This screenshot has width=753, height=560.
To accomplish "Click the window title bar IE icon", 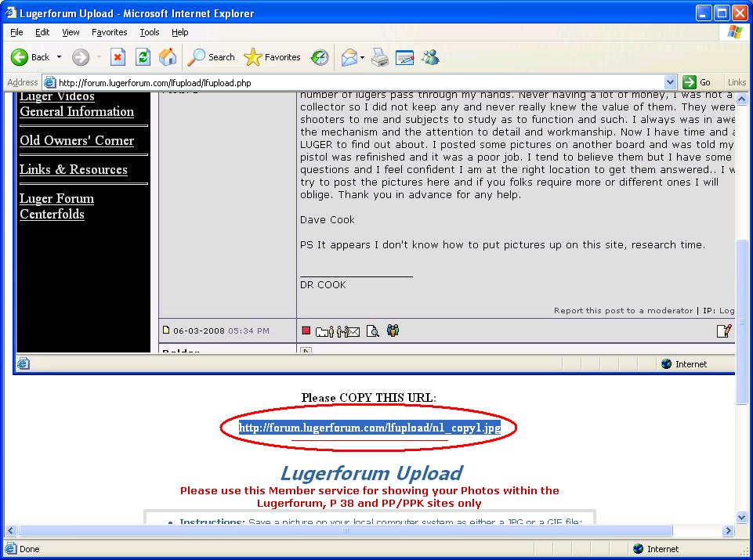I will pyautogui.click(x=10, y=13).
